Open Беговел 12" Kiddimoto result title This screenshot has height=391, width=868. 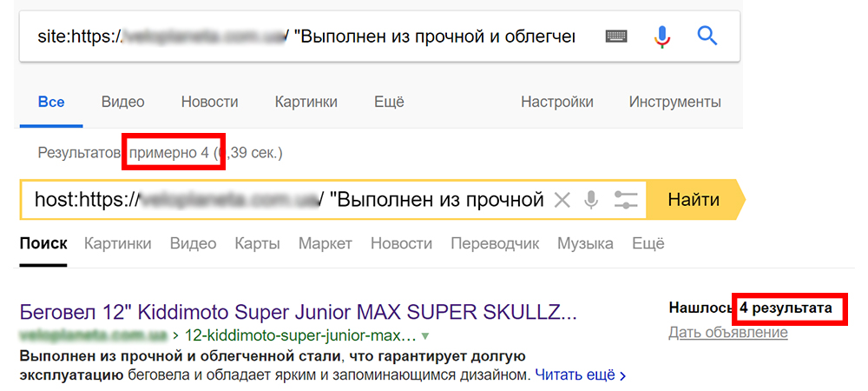[x=299, y=313]
